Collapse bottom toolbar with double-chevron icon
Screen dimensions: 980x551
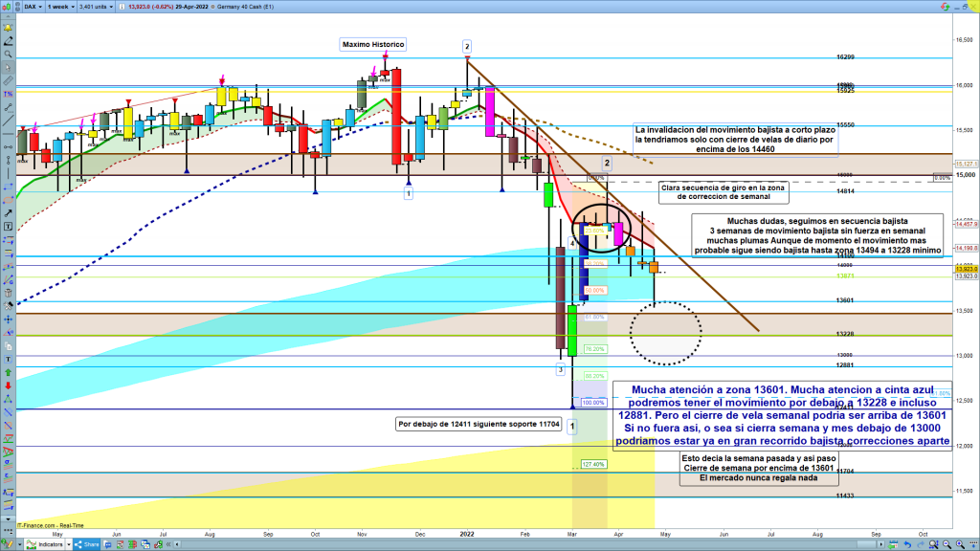coord(168,544)
